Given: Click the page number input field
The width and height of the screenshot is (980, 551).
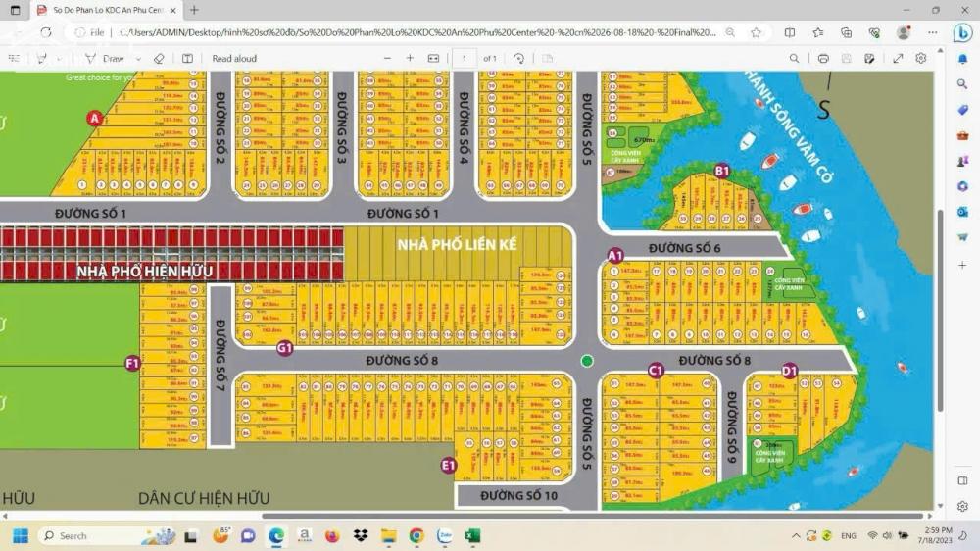Looking at the screenshot, I should point(464,59).
